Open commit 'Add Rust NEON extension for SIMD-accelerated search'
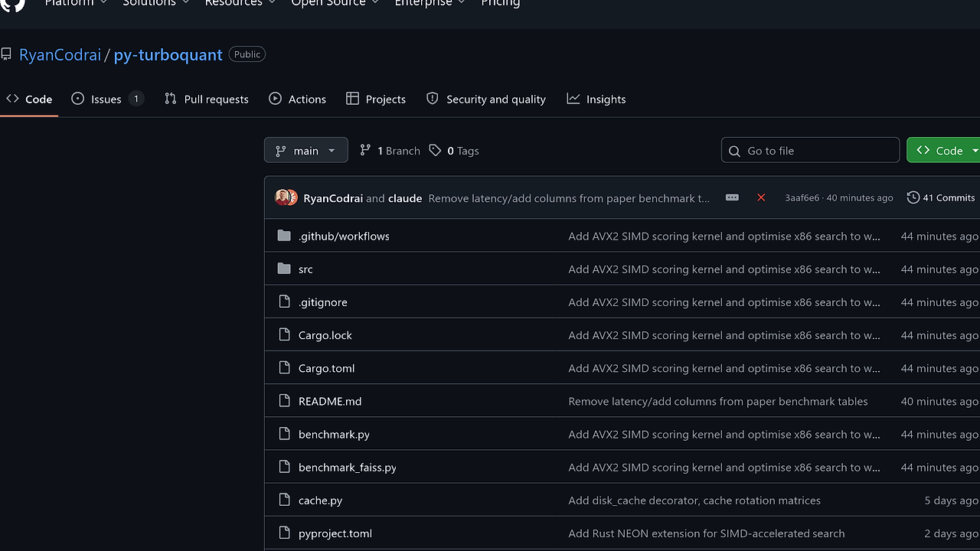 (707, 533)
